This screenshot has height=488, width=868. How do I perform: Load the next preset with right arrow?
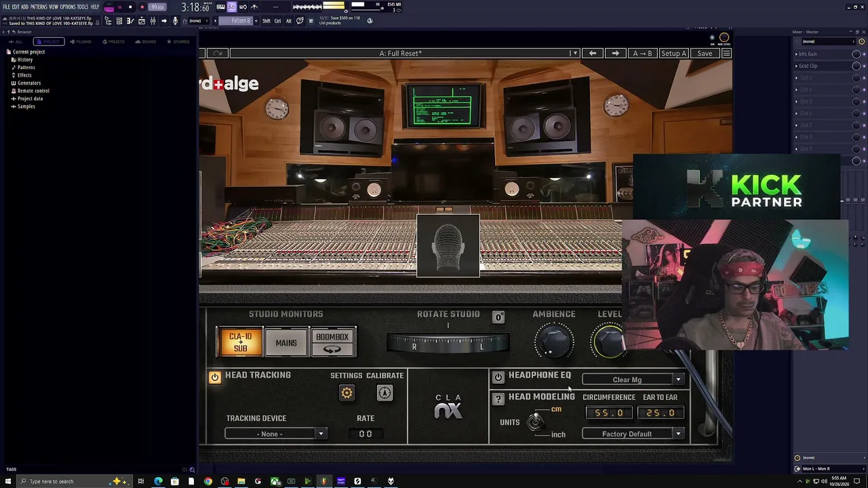(x=615, y=54)
